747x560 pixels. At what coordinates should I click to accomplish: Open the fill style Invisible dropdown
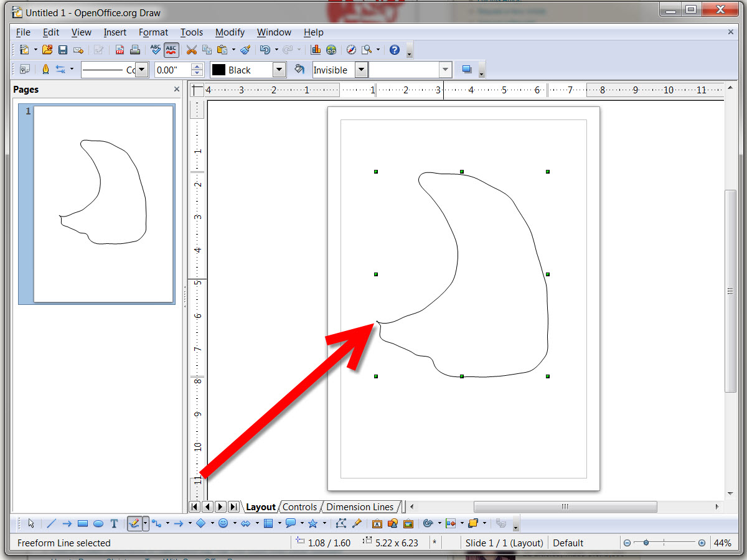[x=361, y=70]
